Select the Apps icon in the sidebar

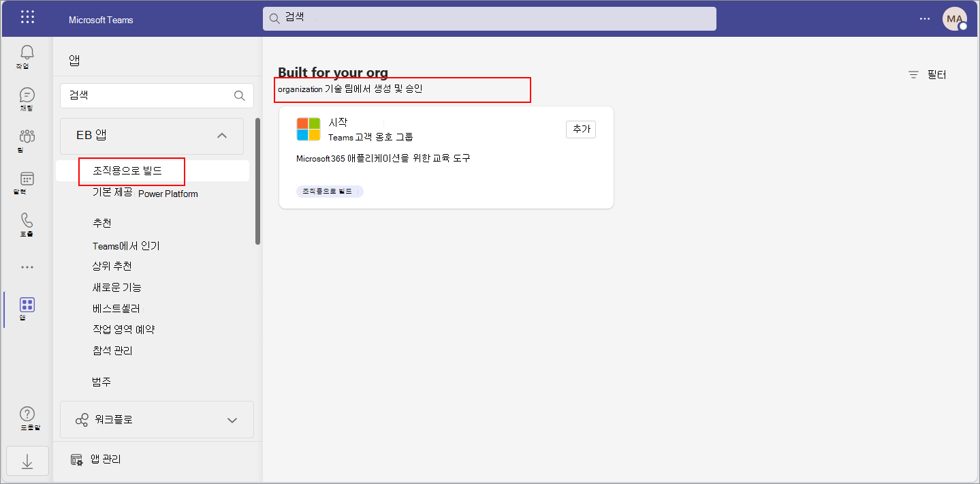[x=27, y=305]
